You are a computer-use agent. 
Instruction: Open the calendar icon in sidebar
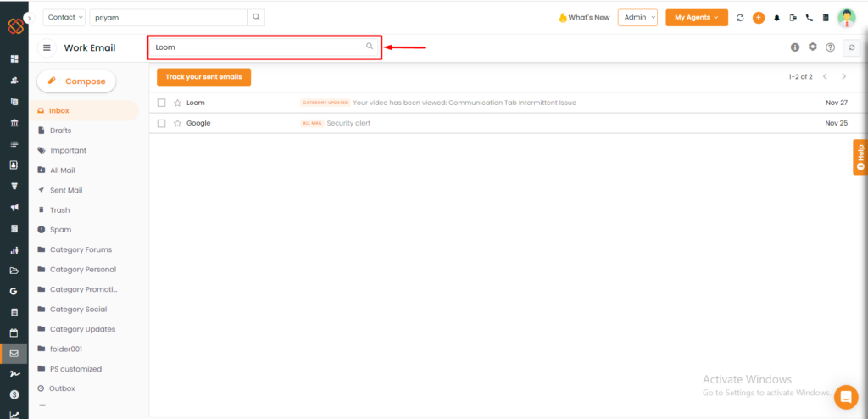[14, 333]
